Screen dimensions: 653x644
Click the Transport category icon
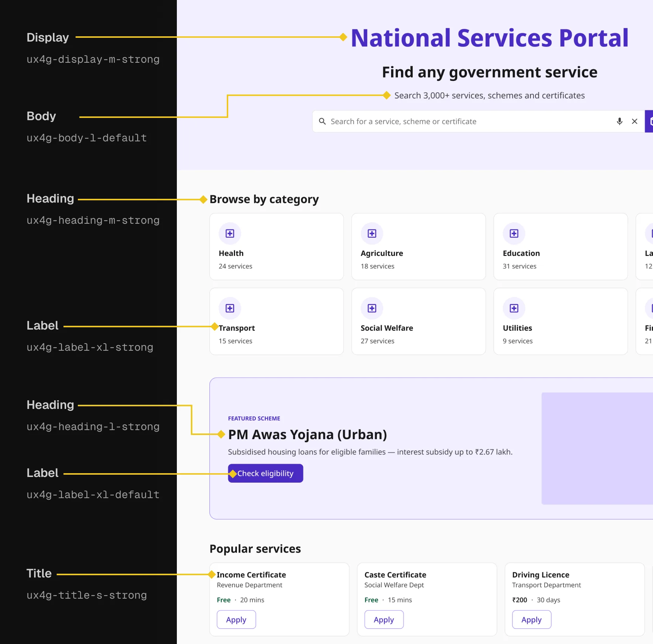tap(230, 308)
